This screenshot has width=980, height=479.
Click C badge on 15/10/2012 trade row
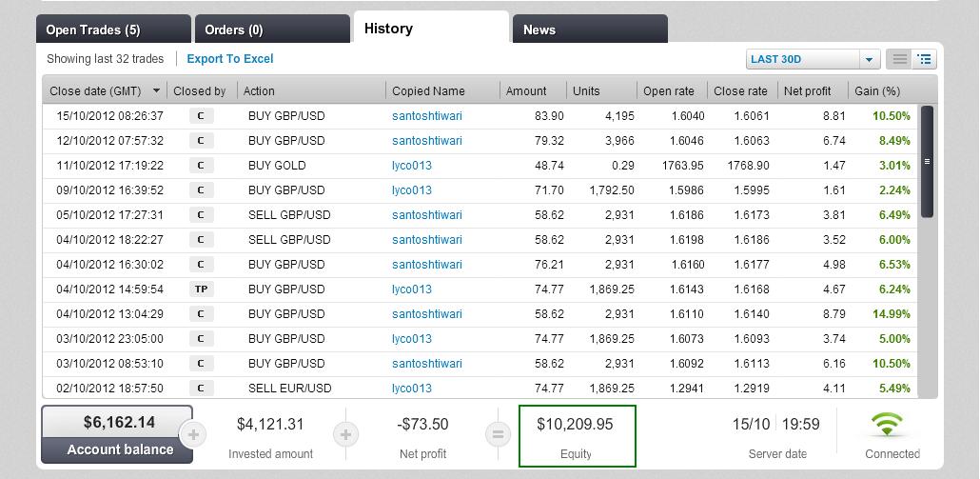pyautogui.click(x=201, y=115)
